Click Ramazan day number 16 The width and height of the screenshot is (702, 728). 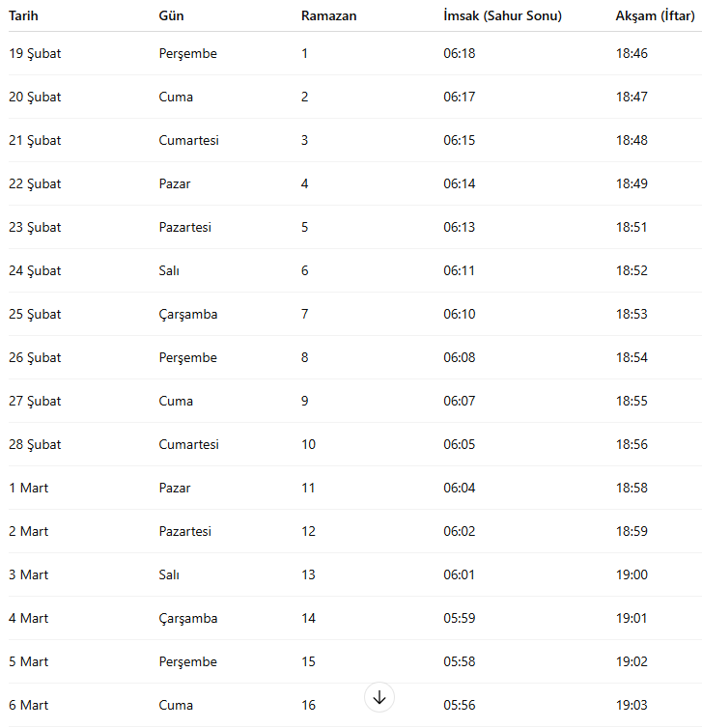click(308, 705)
